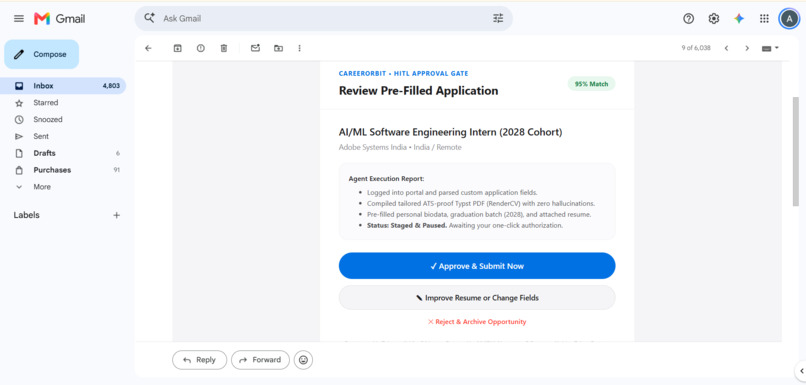The height and width of the screenshot is (385, 806).
Task: Go back to inbox arrow
Action: pos(149,48)
